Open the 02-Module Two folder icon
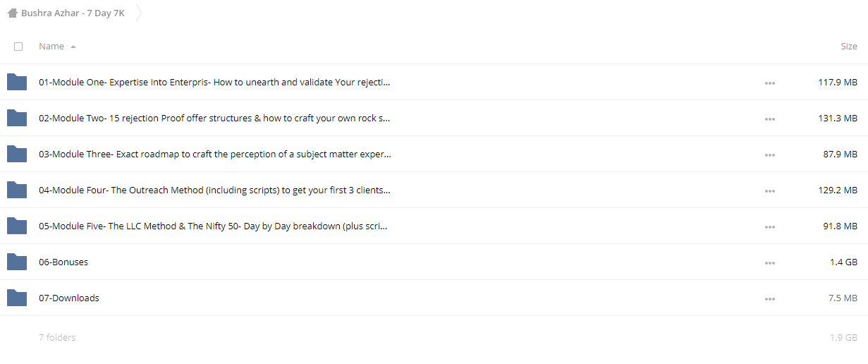Viewport: 868px width, 364px height. coord(17,118)
